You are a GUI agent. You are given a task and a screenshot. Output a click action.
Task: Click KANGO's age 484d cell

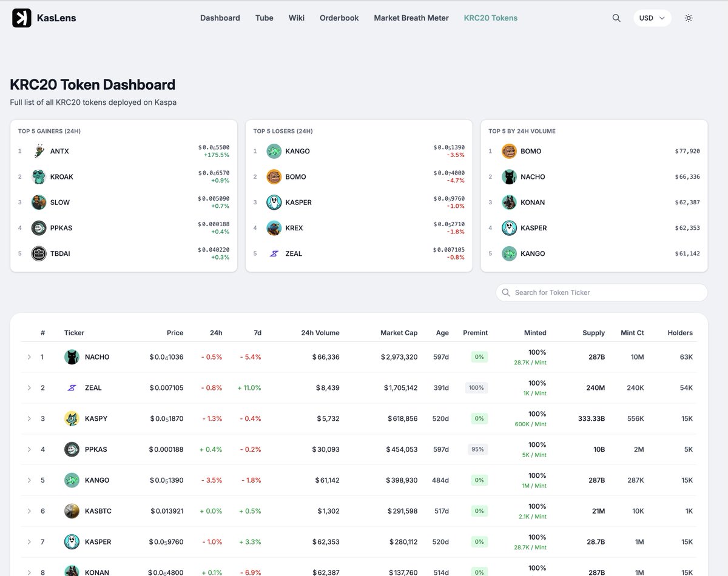[440, 480]
